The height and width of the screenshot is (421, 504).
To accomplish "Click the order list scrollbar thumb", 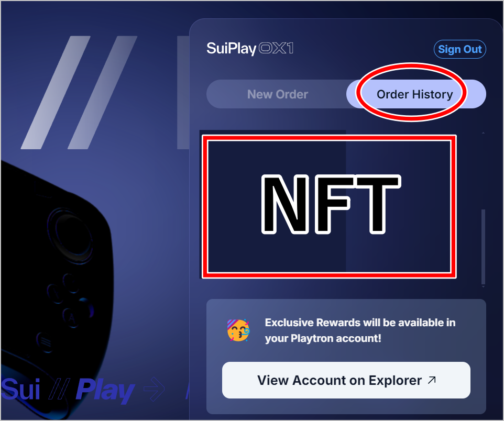I will click(483, 247).
